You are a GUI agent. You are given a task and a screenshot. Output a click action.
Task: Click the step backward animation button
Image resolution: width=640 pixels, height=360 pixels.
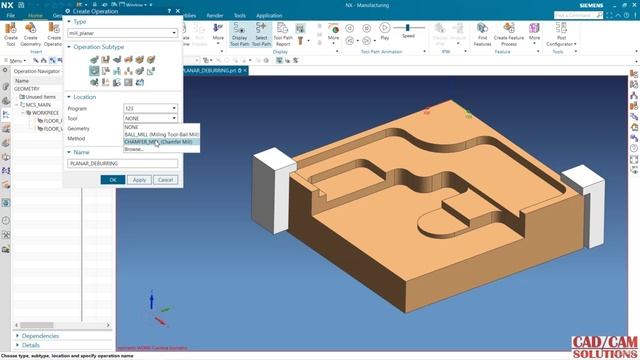point(350,28)
